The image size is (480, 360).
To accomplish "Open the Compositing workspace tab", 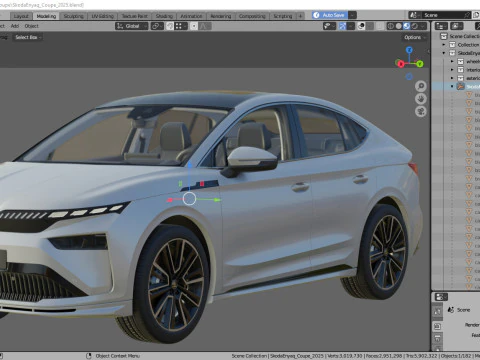I will (x=252, y=16).
